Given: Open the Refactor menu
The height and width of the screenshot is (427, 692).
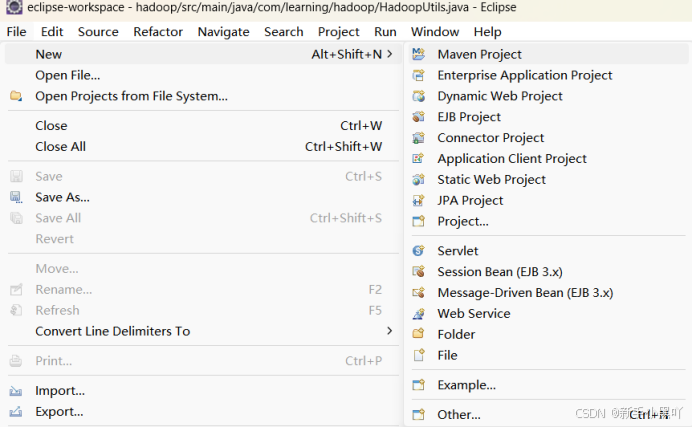Looking at the screenshot, I should point(158,32).
